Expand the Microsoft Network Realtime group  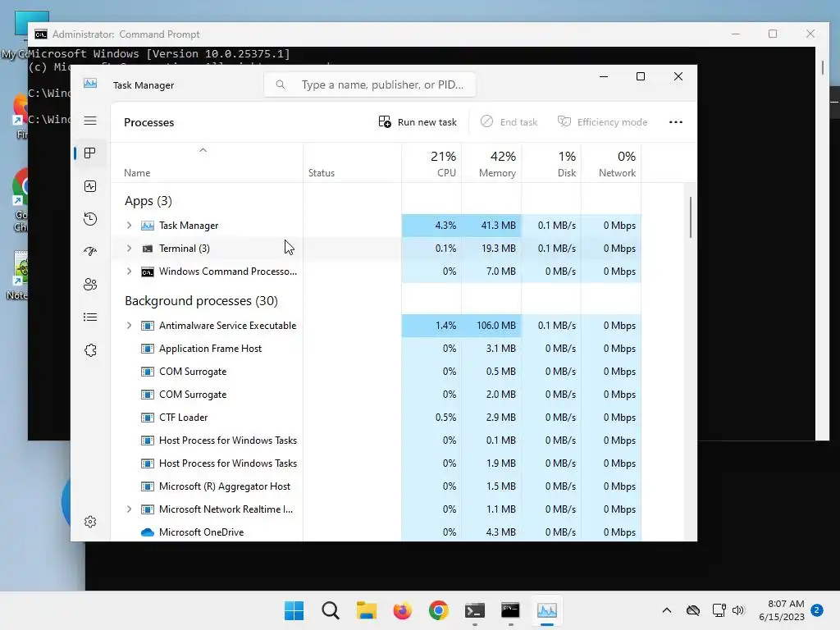click(x=129, y=509)
